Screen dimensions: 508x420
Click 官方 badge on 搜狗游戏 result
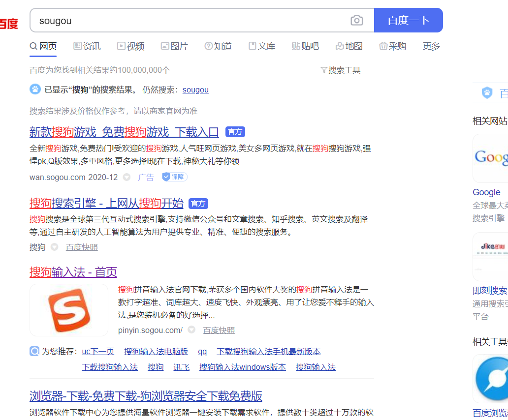(x=235, y=132)
